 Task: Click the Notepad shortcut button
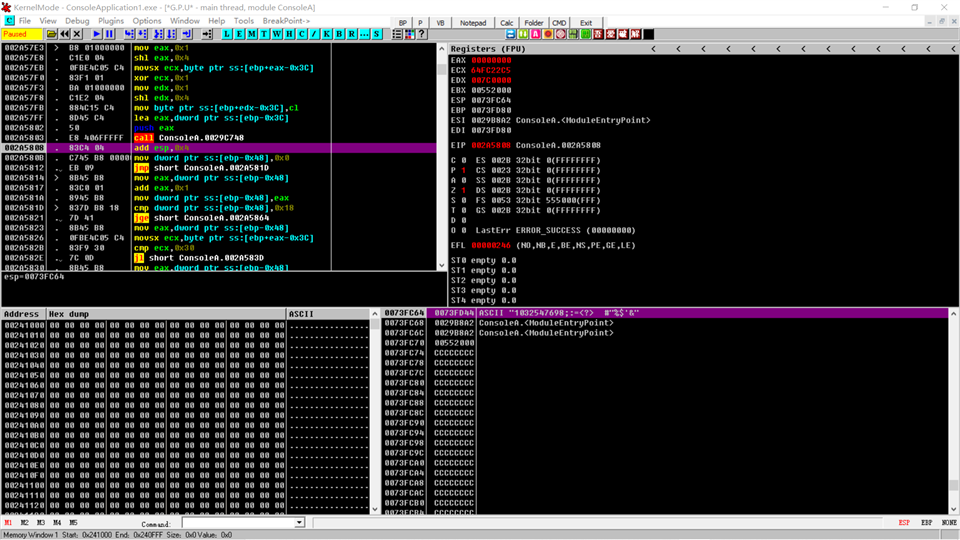click(473, 22)
